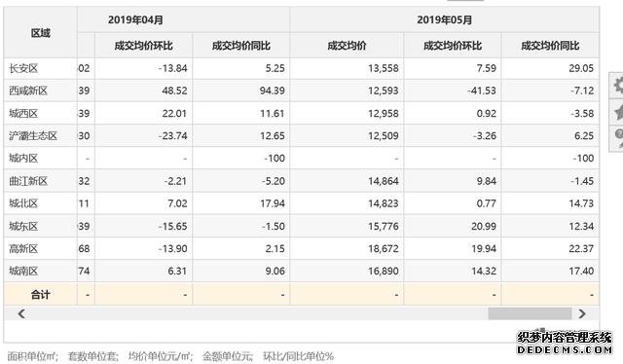623x364 pixels.
Task: Select the 长安区 row label
Action: (23, 68)
